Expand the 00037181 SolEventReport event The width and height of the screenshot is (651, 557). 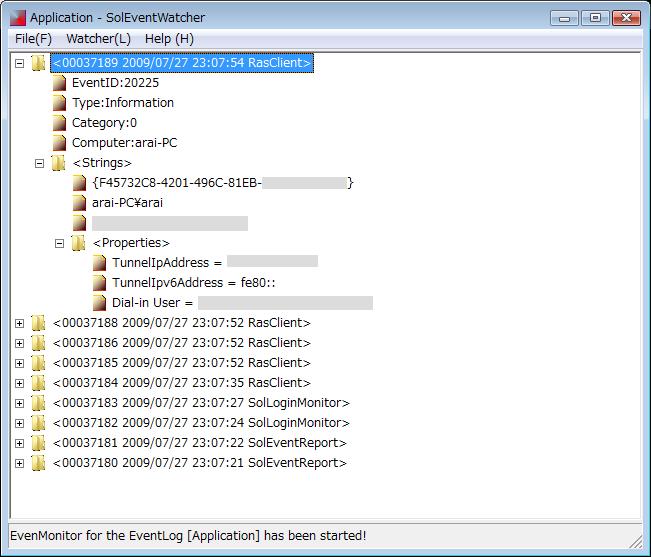pyautogui.click(x=20, y=443)
